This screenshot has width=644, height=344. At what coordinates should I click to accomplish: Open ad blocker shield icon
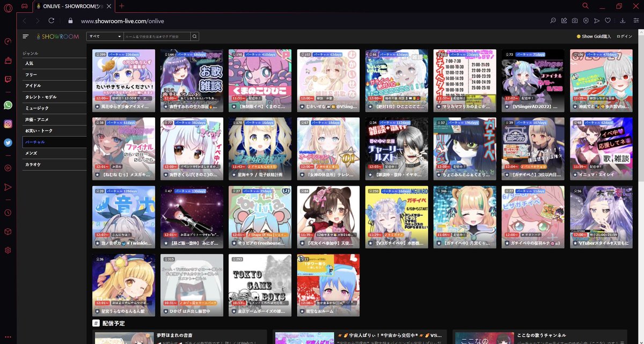(x=586, y=21)
